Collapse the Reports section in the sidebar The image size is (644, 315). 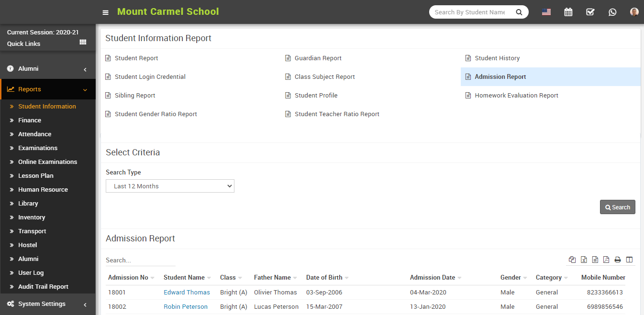pos(48,89)
